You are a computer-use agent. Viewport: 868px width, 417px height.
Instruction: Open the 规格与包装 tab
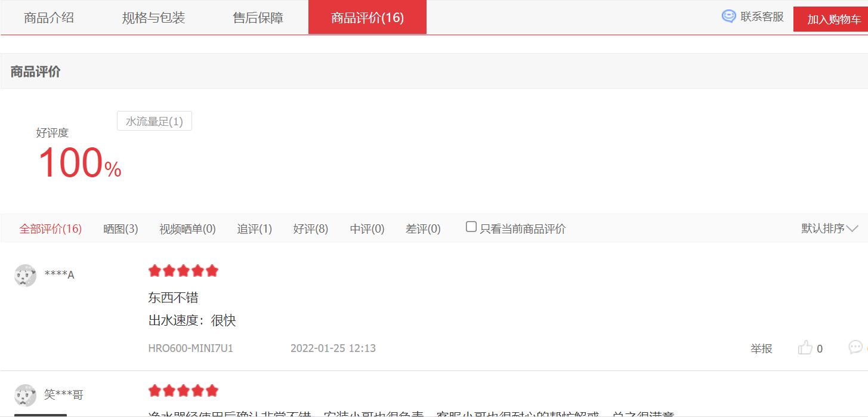153,18
